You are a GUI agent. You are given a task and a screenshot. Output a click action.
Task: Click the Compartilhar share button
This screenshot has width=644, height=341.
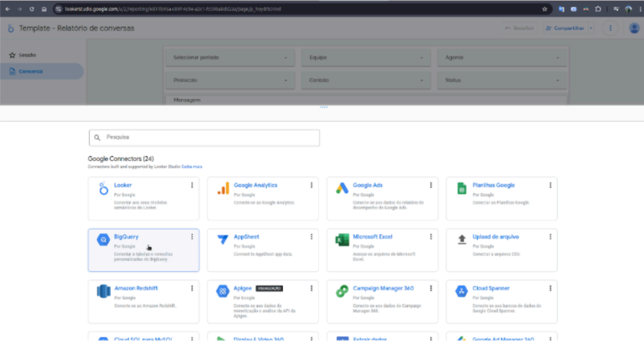coord(565,28)
